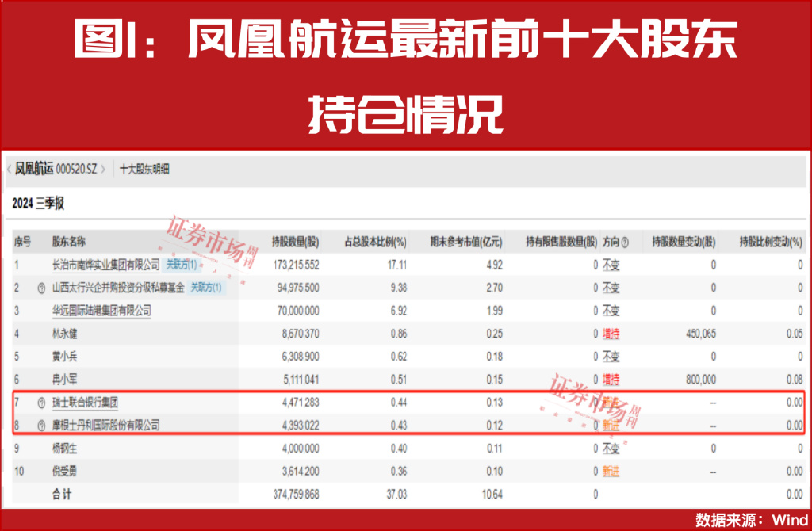This screenshot has width=812, height=531.
Task: Click 股东名称 column header
Action: click(x=69, y=242)
